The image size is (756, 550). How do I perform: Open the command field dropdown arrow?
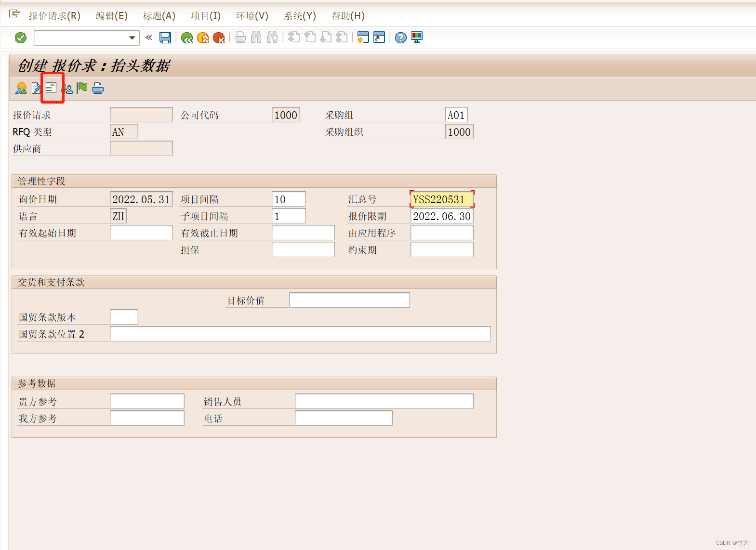click(x=132, y=38)
